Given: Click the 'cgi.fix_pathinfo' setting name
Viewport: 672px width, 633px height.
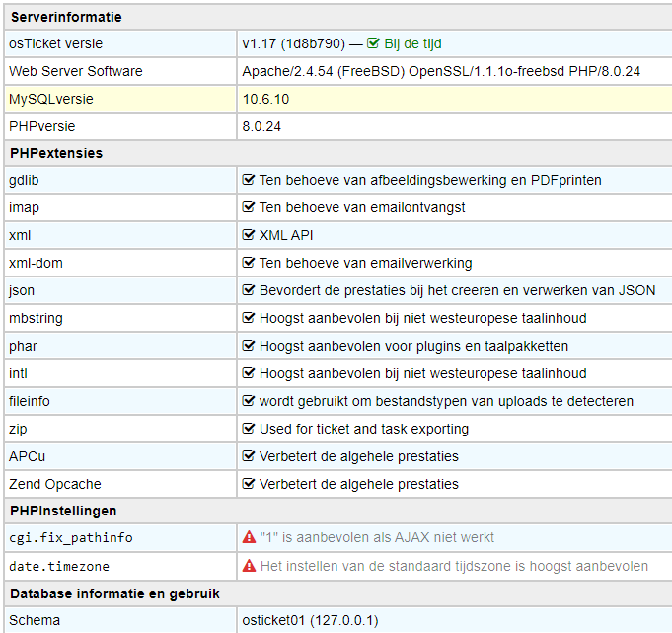Looking at the screenshot, I should coord(71,537).
